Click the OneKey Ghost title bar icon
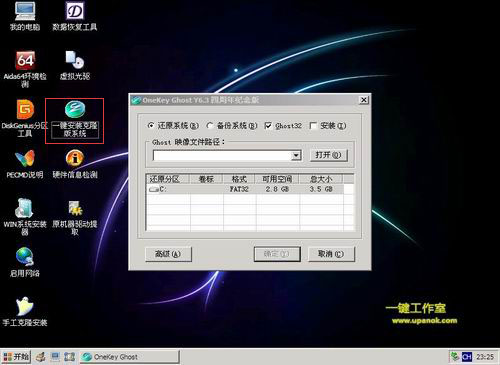The image size is (500, 365). pyautogui.click(x=136, y=100)
